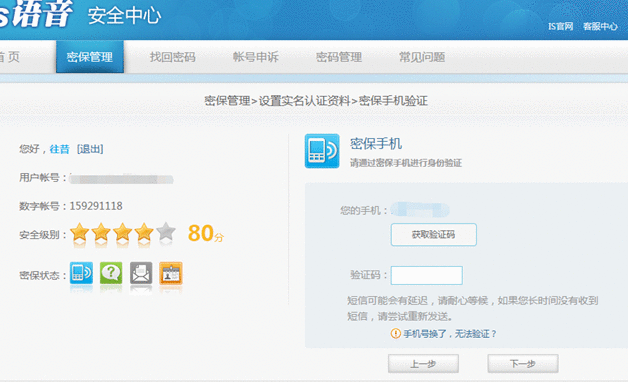Click the orange ID card status icon

click(171, 273)
